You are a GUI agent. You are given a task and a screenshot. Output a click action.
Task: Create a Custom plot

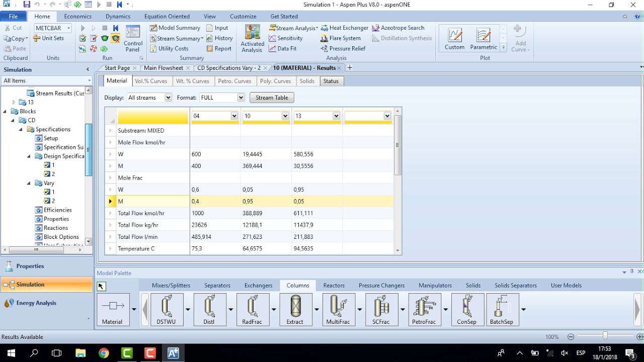[x=454, y=39]
